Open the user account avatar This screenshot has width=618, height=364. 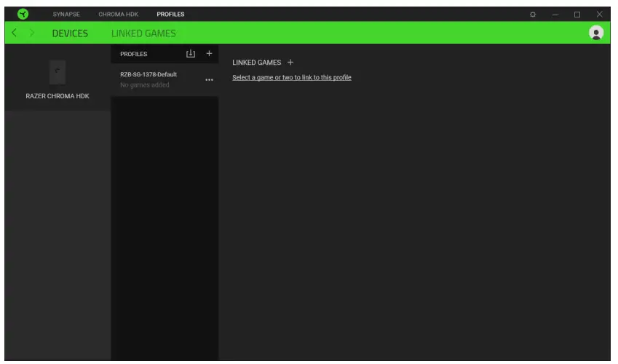point(596,33)
